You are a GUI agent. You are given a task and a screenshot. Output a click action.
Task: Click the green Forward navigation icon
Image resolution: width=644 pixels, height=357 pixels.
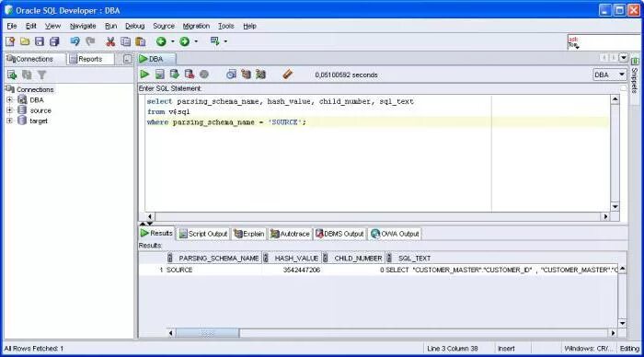(x=184, y=41)
